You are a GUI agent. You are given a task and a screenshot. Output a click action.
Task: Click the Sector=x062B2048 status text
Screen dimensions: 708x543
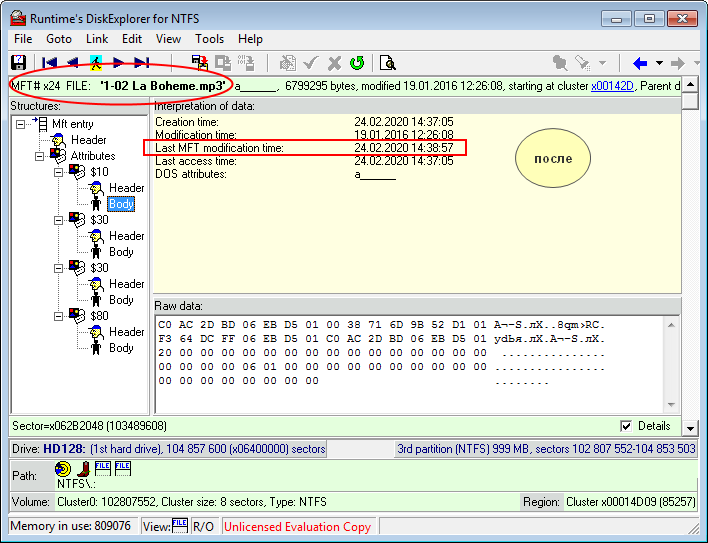point(89,426)
